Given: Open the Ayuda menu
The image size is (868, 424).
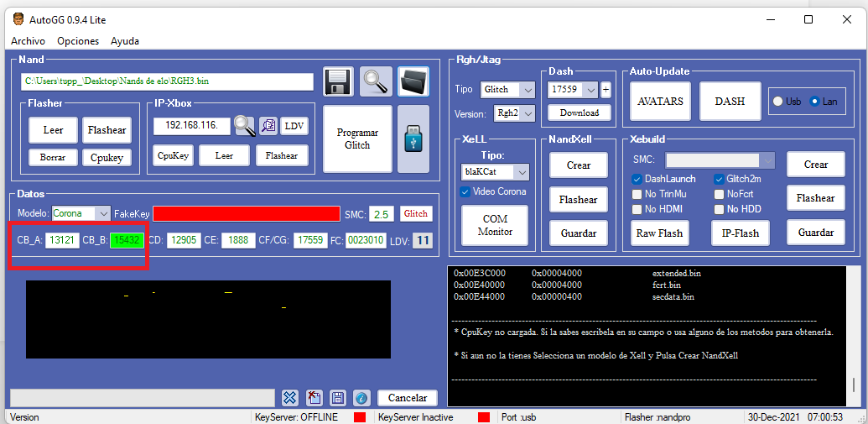Looking at the screenshot, I should (x=125, y=41).
